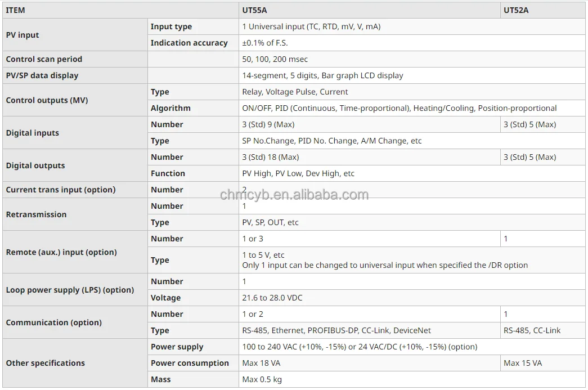The height and width of the screenshot is (390, 588).
Task: Click the 3 (Std) 18 (Max) value
Action: click(x=270, y=157)
